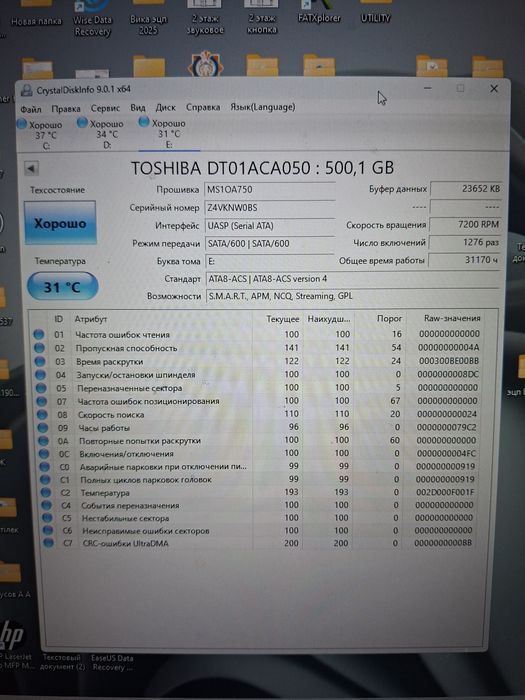Image resolution: width=525 pixels, height=700 pixels.
Task: Open the Диск menu
Action: pos(165,108)
